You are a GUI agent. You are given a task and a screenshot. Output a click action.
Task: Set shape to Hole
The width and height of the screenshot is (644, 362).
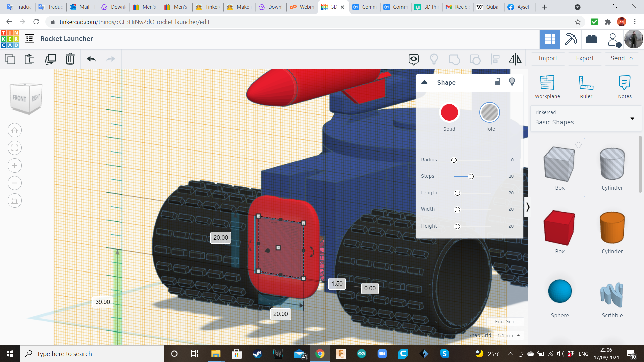pyautogui.click(x=489, y=113)
